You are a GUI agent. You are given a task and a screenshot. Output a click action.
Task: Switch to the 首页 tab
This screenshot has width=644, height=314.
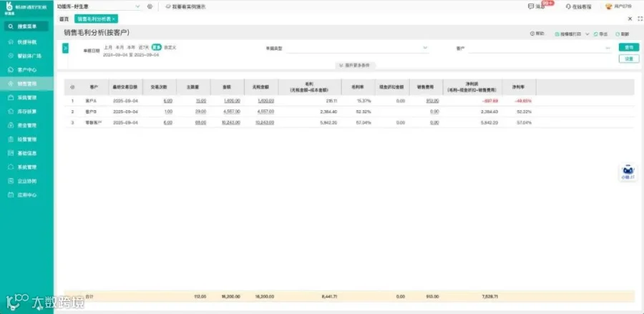pos(64,19)
